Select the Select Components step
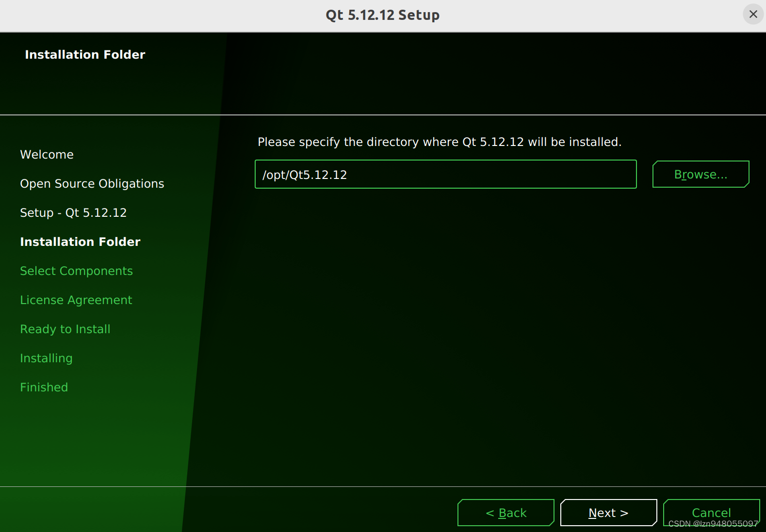766x532 pixels. point(76,271)
